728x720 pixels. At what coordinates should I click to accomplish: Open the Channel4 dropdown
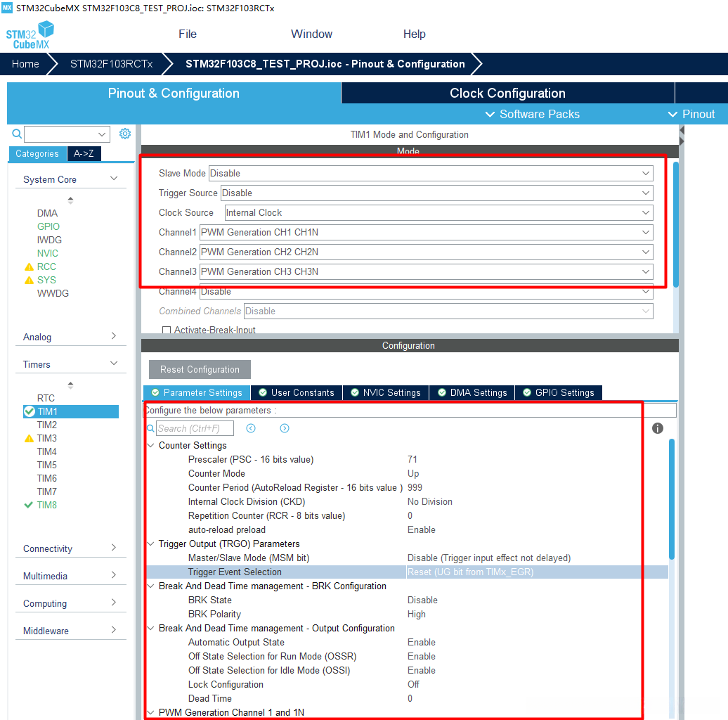427,291
